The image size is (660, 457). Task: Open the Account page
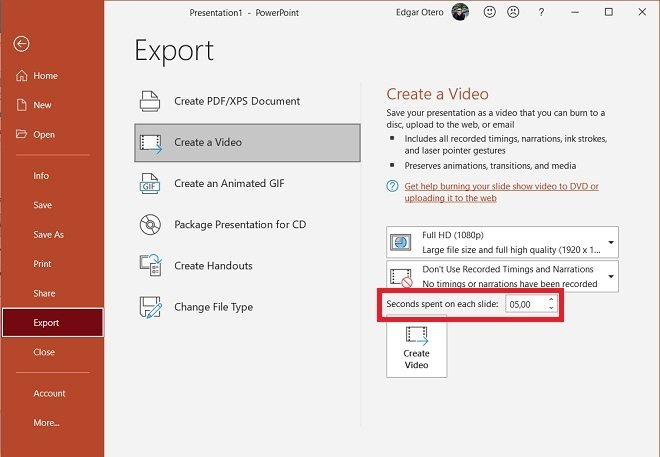coord(49,393)
